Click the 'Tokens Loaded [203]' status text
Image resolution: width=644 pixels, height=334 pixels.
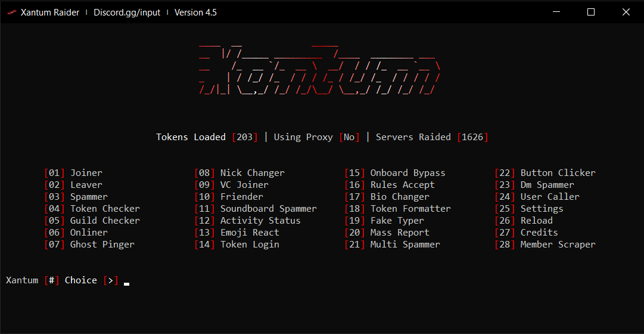207,137
